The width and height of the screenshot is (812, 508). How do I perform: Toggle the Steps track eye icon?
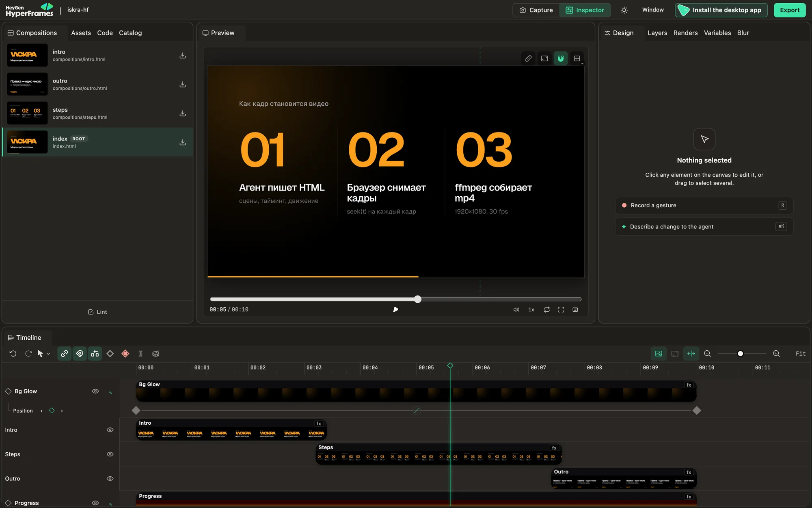coord(110,454)
